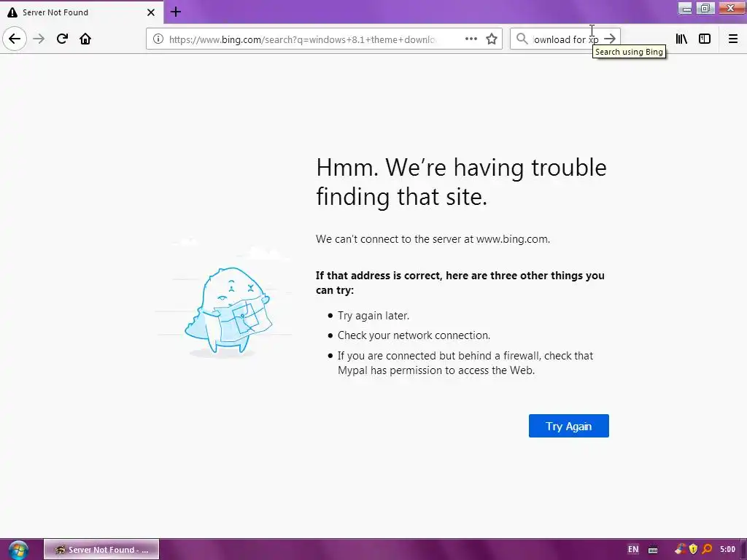Viewport: 747px width, 560px height.
Task: Open the Windows Start orb
Action: pos(18,550)
